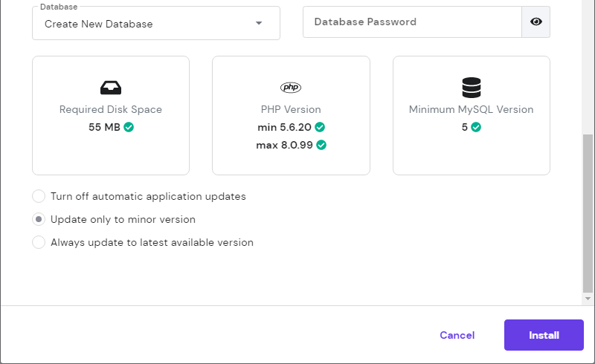
Task: Click the MySQL database stack icon
Action: (x=471, y=88)
